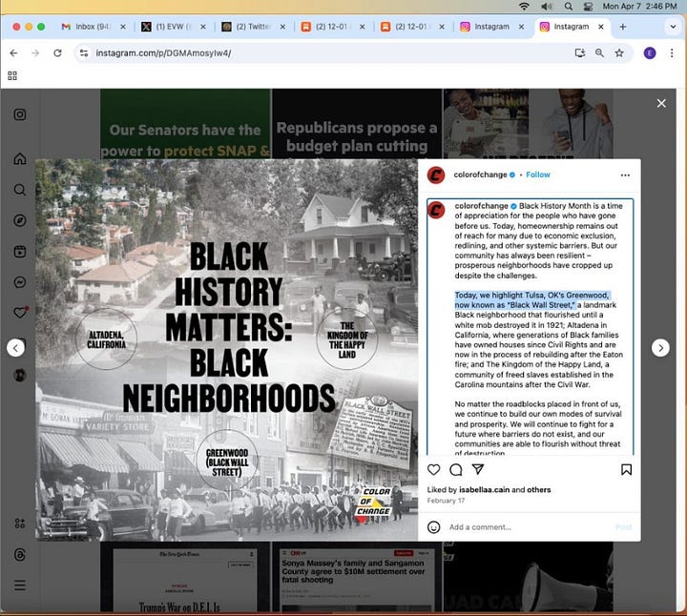Go to previous post with left arrow
Viewport: 687px width, 616px height.
point(16,348)
